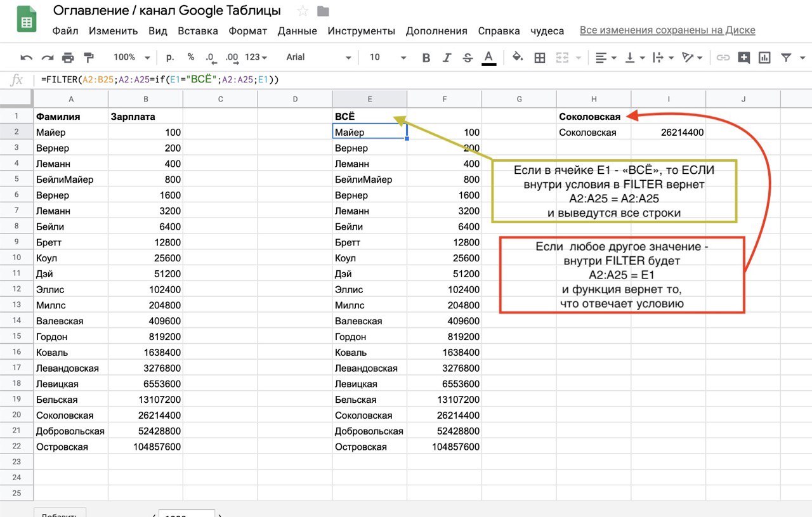Open the Дополнения menu
812x517 pixels.
(436, 30)
